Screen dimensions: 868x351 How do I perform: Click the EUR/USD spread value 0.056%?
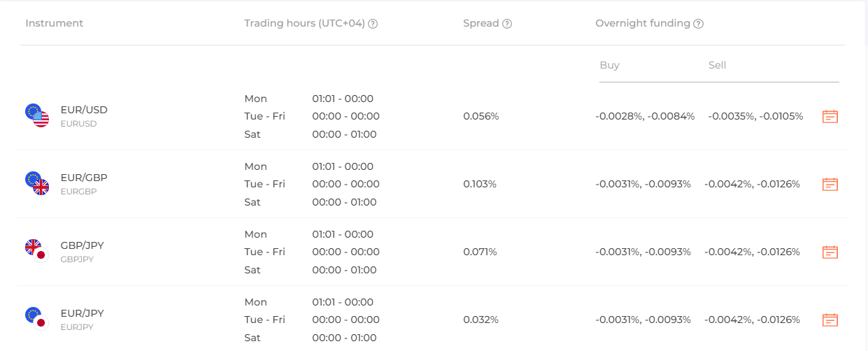[x=481, y=116]
